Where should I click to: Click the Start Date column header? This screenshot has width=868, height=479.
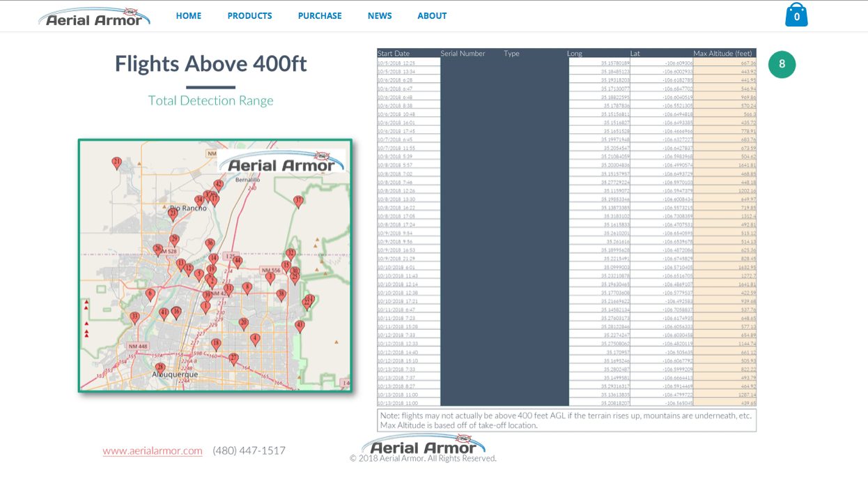click(394, 54)
